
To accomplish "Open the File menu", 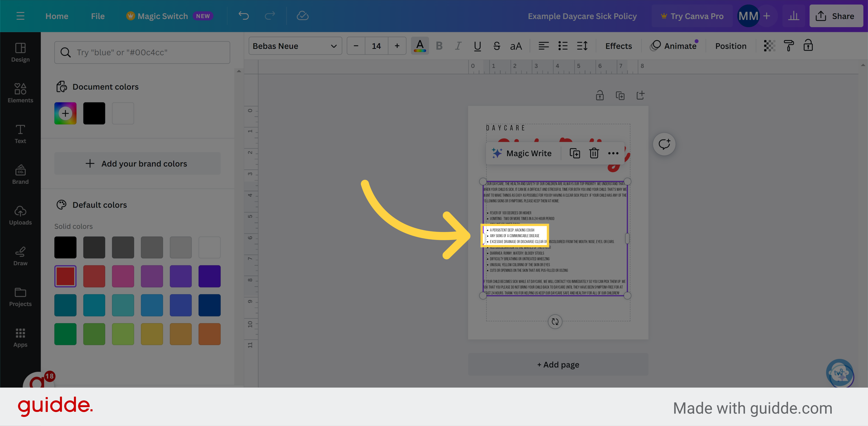I will tap(98, 16).
